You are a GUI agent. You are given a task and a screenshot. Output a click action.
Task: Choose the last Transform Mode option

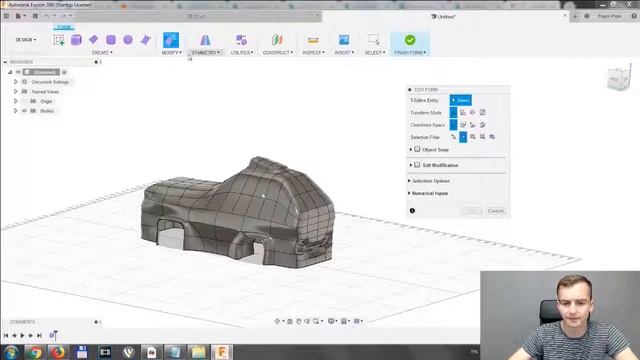tap(482, 112)
